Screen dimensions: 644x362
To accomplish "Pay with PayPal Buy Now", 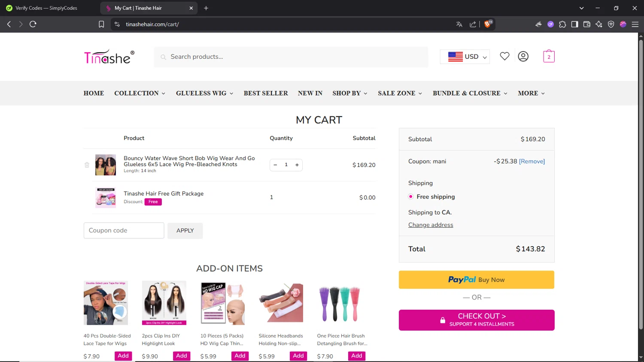I will tap(477, 280).
